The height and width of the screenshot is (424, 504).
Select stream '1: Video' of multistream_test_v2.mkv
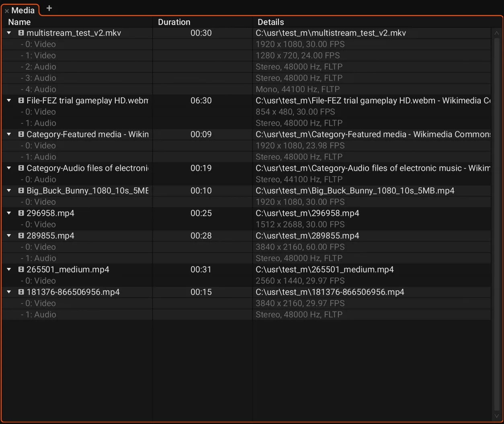click(38, 56)
